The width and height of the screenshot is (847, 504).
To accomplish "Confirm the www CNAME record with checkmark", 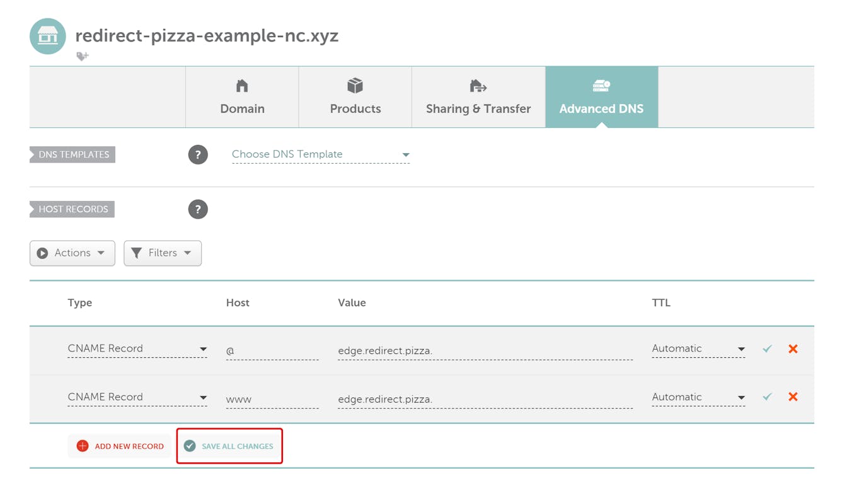I will [767, 397].
